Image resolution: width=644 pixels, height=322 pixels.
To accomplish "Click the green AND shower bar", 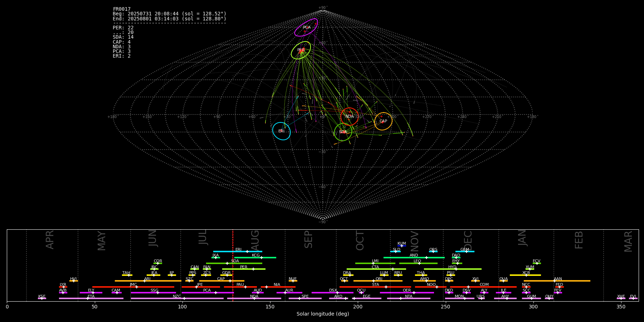I will (x=414, y=257).
